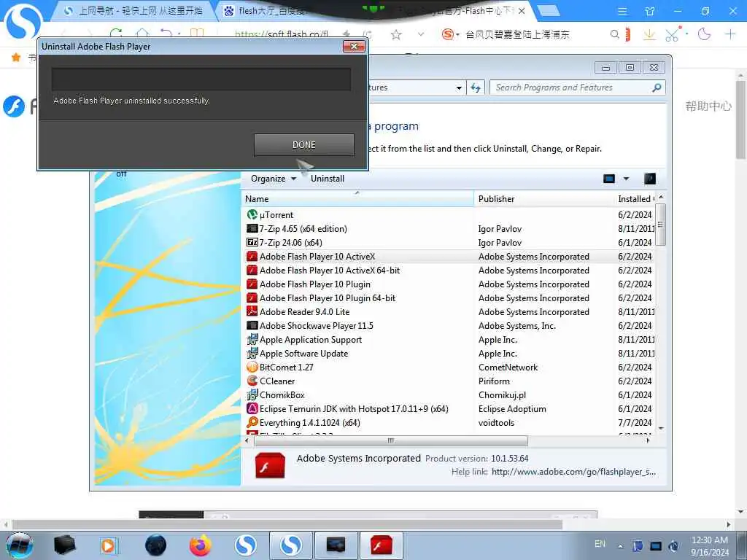This screenshot has width=747, height=560.
Task: Close the Uninstall Adobe Flash Player dialog
Action: pos(354,46)
